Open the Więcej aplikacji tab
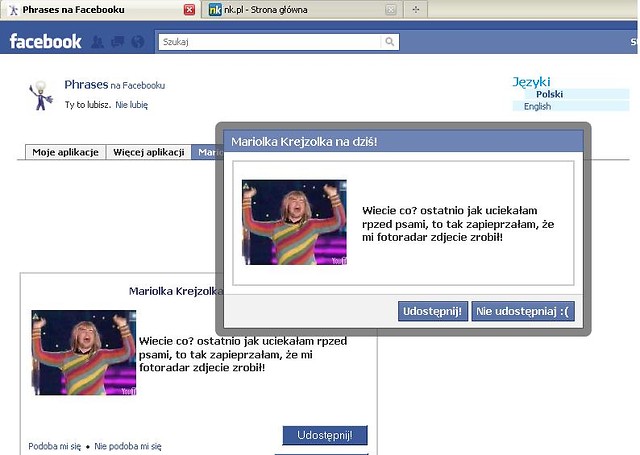This screenshot has width=640, height=455. coord(149,152)
